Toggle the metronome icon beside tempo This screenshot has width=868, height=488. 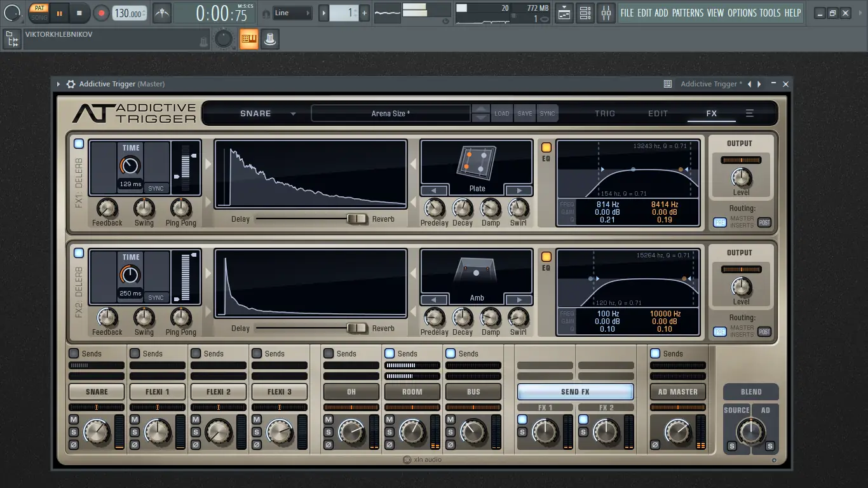[x=162, y=13]
